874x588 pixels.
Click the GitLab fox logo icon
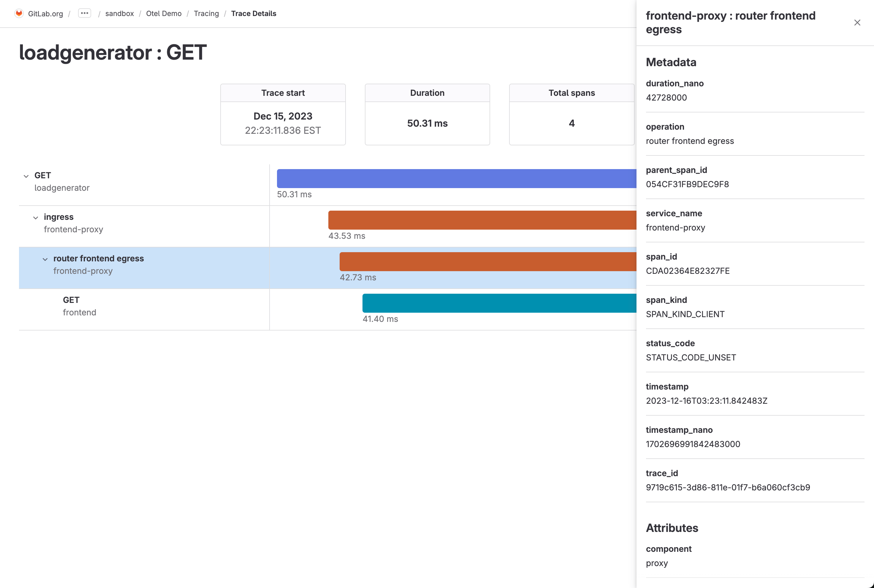[19, 13]
